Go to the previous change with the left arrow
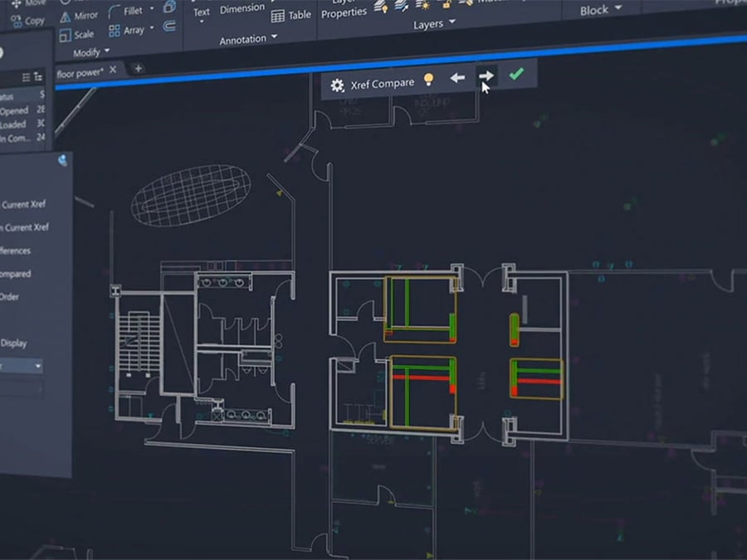 pos(457,76)
